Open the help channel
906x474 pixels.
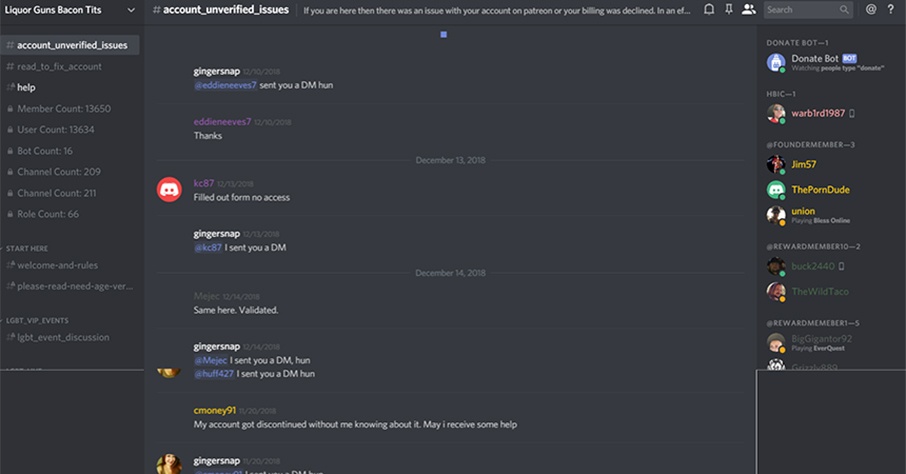[x=26, y=88]
